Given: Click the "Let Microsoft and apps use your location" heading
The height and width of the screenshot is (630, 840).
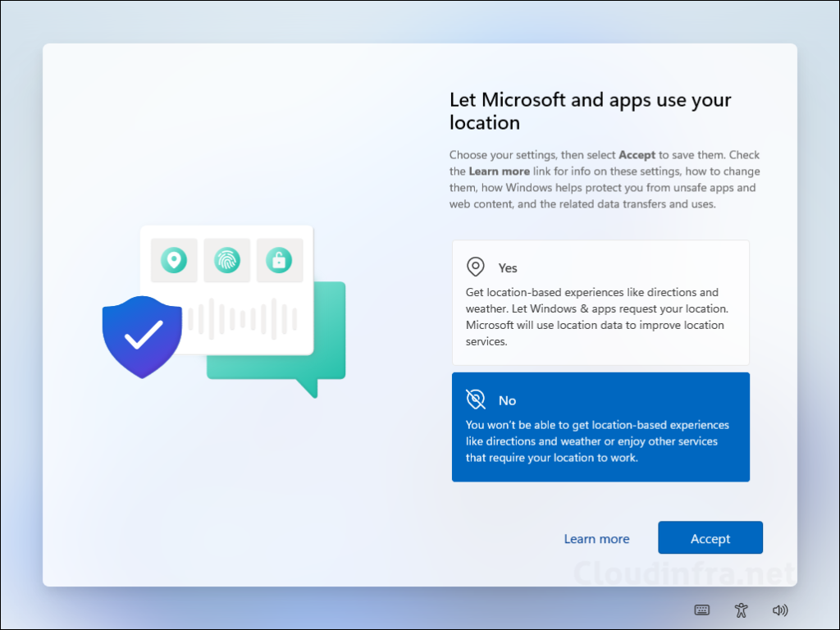Looking at the screenshot, I should [590, 112].
